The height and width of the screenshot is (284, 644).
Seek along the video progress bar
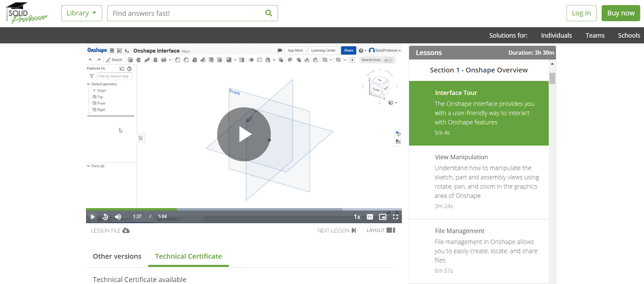click(x=244, y=209)
